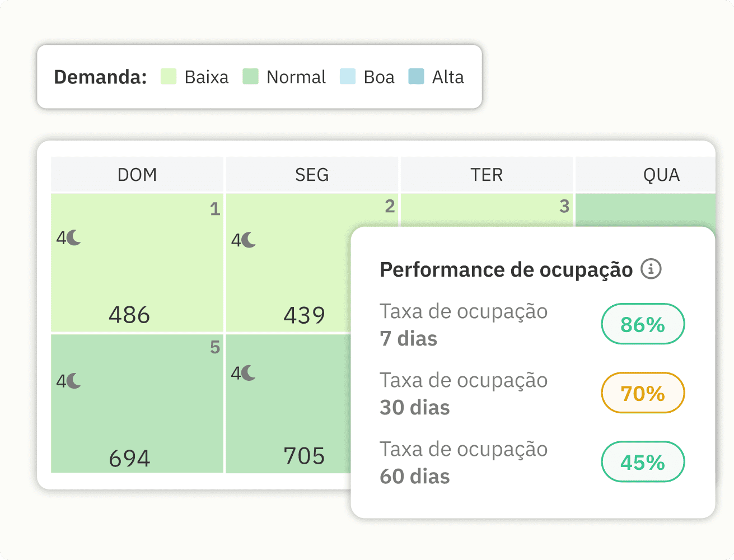Viewport: 734px width, 560px height.
Task: Click the Demanda legend label
Action: tap(100, 76)
